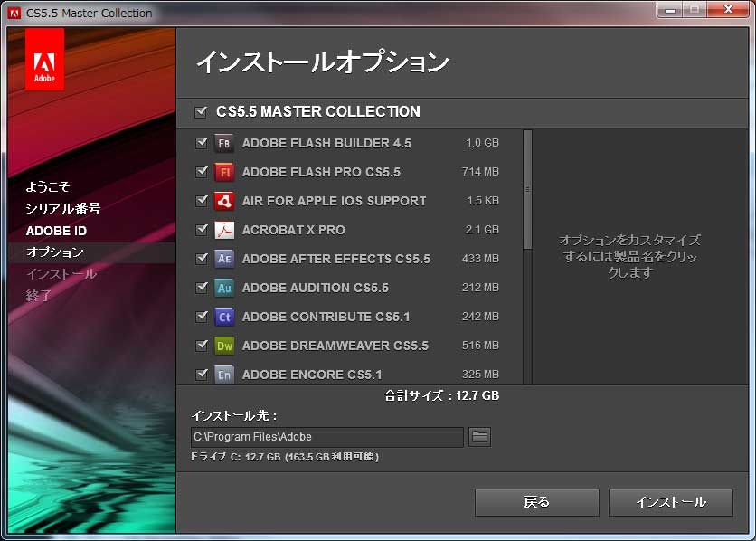Image resolution: width=756 pixels, height=541 pixels.
Task: Click the Adobe Flash Builder 4.5 product name
Action: click(326, 143)
